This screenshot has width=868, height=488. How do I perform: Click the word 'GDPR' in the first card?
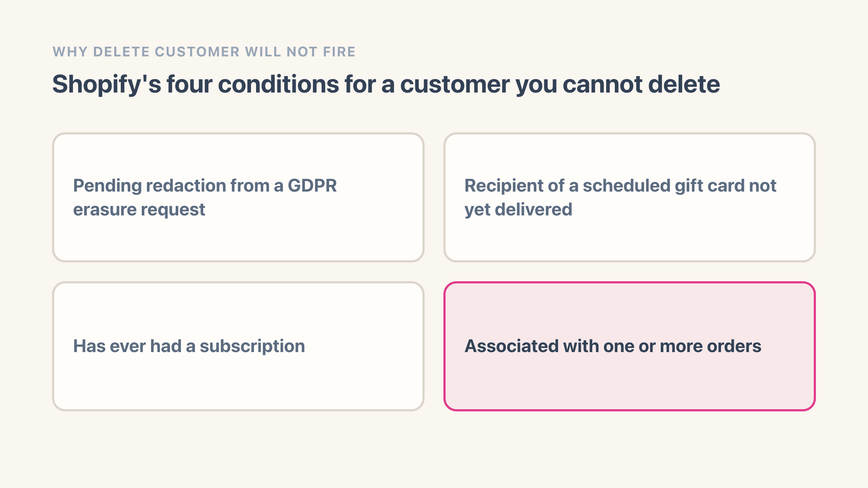tap(312, 186)
